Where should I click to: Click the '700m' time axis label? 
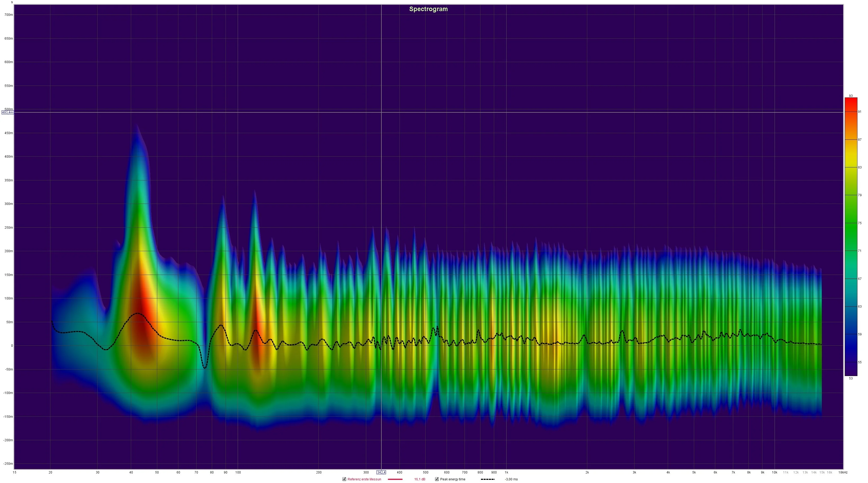tap(9, 15)
